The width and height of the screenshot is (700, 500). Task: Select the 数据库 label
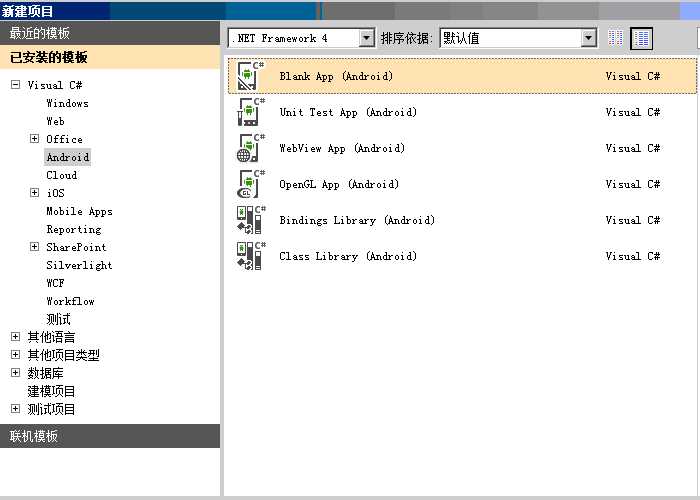click(x=46, y=373)
